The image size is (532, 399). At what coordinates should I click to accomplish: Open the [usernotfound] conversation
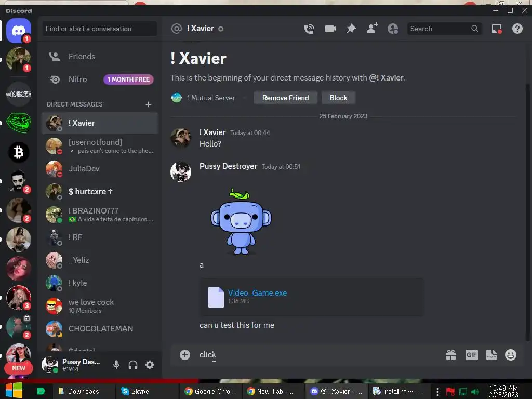[x=100, y=146]
